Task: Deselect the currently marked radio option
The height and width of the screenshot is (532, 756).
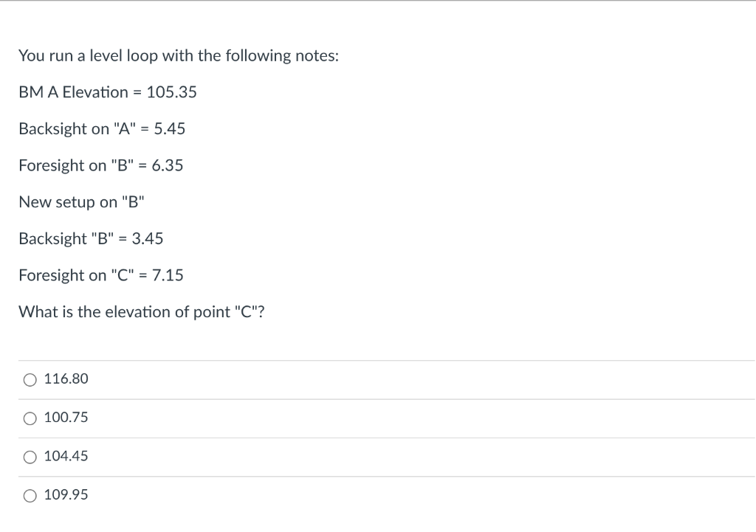Action: point(30,379)
